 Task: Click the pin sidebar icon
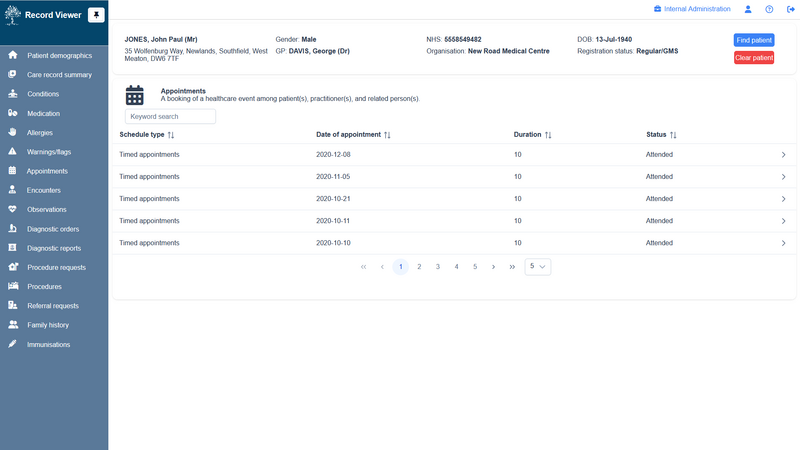coord(96,15)
